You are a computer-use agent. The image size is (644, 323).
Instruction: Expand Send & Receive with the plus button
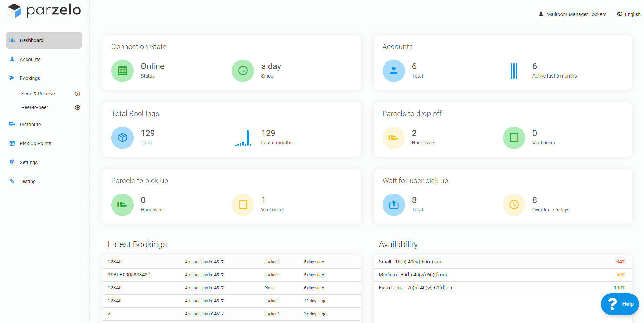78,94
